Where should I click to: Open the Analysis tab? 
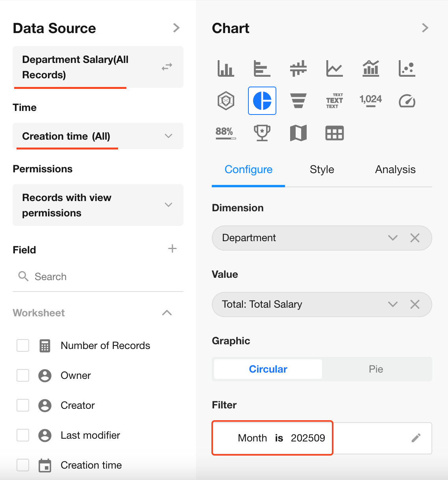coord(395,170)
